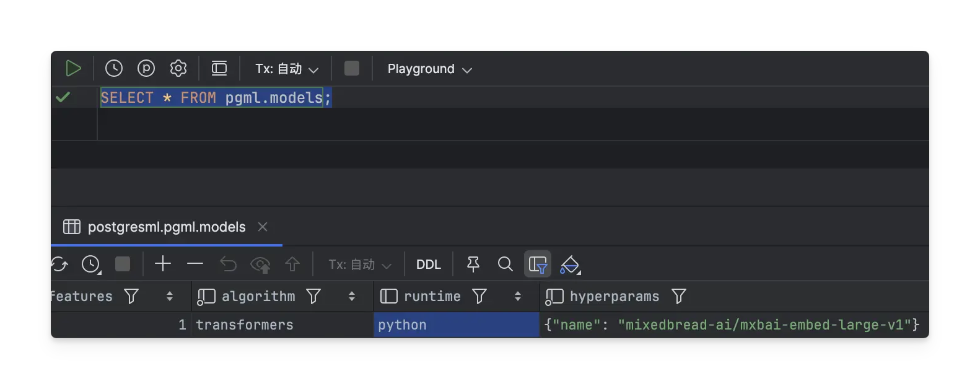Open the Playground mode dropdown
Screen dimensions: 980x389
pyautogui.click(x=429, y=69)
